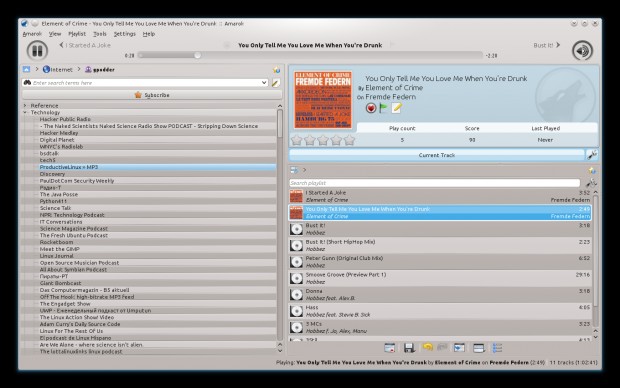Open the playlist breadcrumb chevron
The image size is (620, 388).
(304, 170)
